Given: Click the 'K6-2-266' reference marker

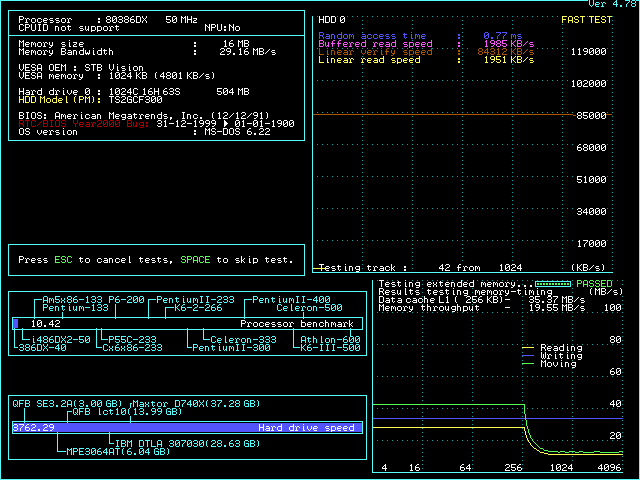Looking at the screenshot, I should pyautogui.click(x=198, y=308).
